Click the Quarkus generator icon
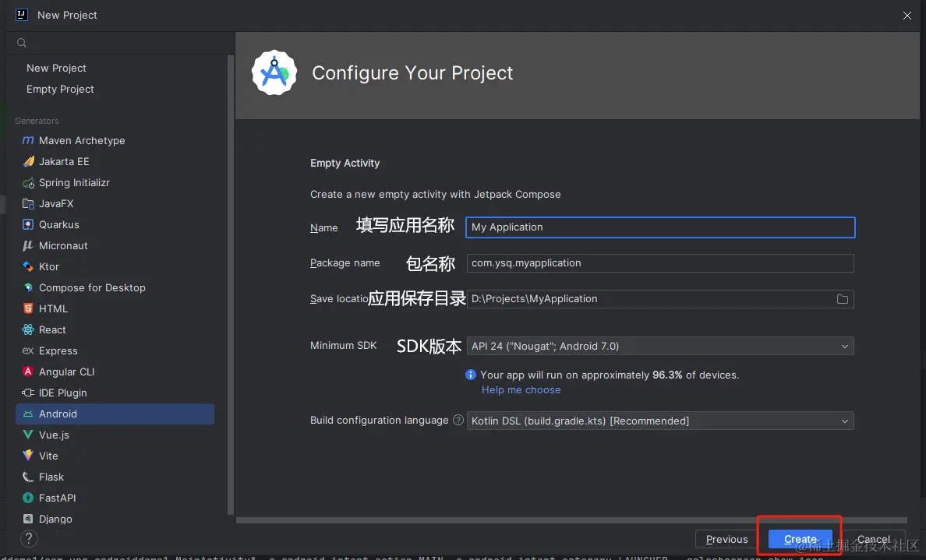This screenshot has width=926, height=560. click(28, 224)
